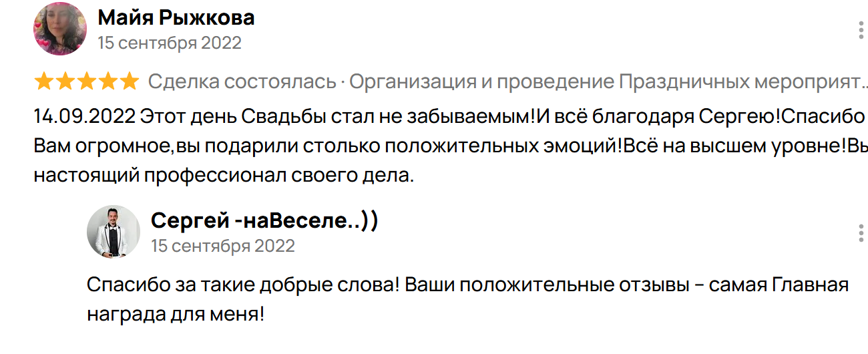This screenshot has height=354, width=868.
Task: Click review line starting with '14.09.2022 Этот день'
Action: pos(449,116)
